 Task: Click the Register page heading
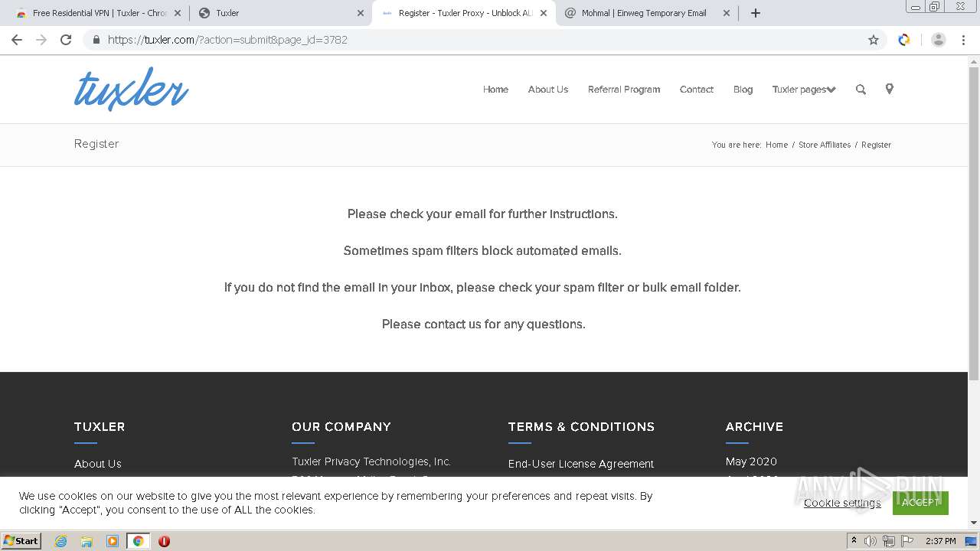coord(96,144)
